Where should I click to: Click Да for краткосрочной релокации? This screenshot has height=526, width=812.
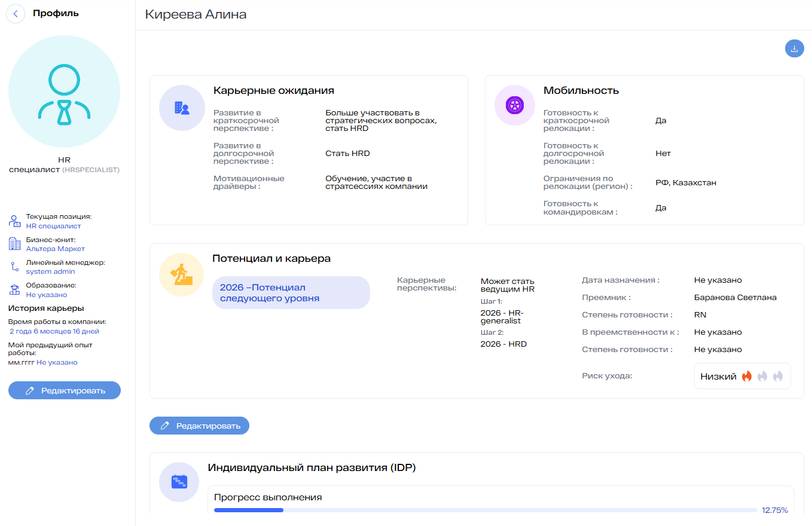click(x=661, y=120)
